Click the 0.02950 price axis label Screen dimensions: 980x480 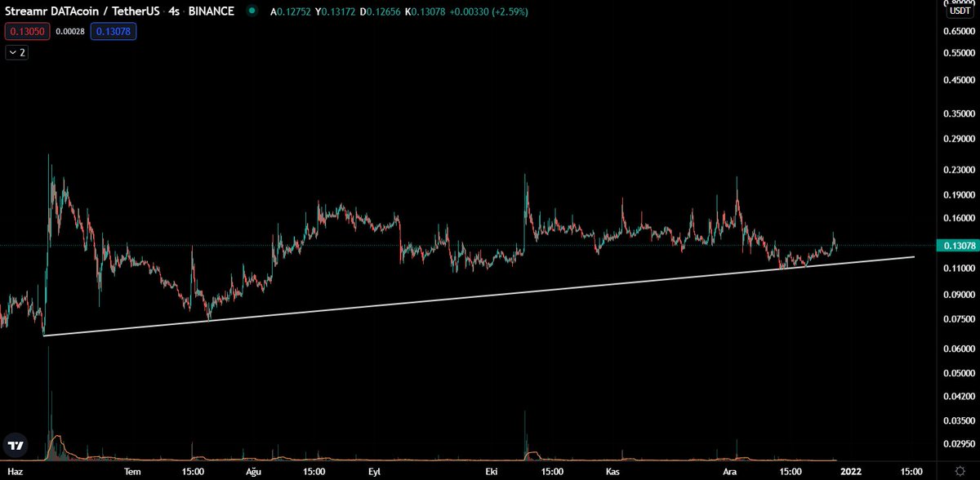click(959, 444)
